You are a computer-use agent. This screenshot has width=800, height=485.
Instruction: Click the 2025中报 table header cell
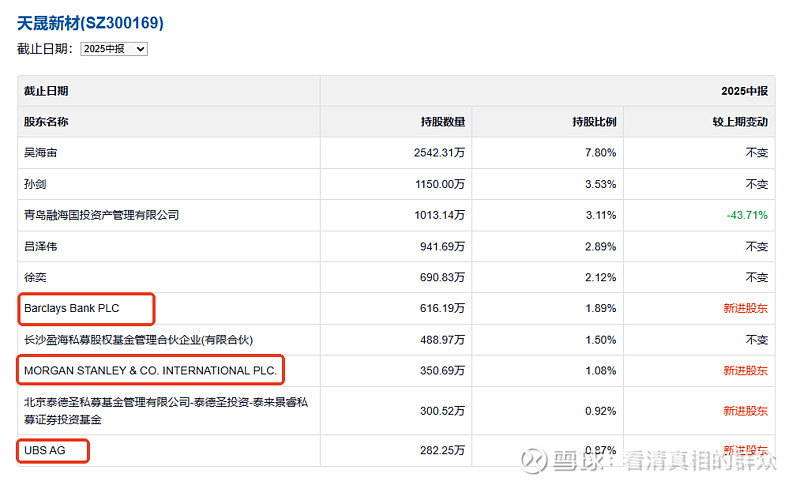(744, 91)
